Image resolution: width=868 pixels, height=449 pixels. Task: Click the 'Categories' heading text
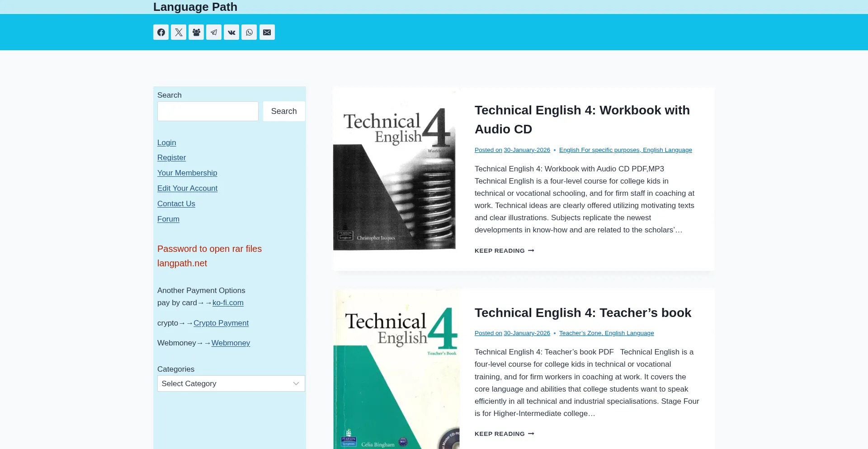pyautogui.click(x=176, y=369)
